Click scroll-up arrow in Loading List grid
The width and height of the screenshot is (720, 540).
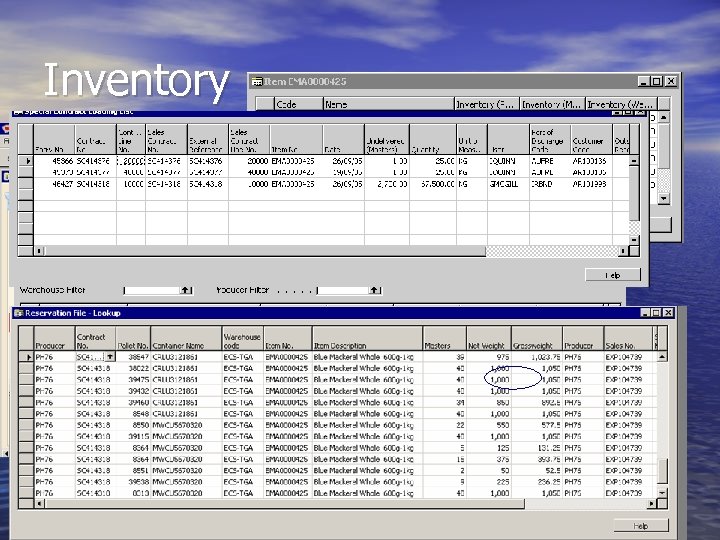[x=634, y=161]
